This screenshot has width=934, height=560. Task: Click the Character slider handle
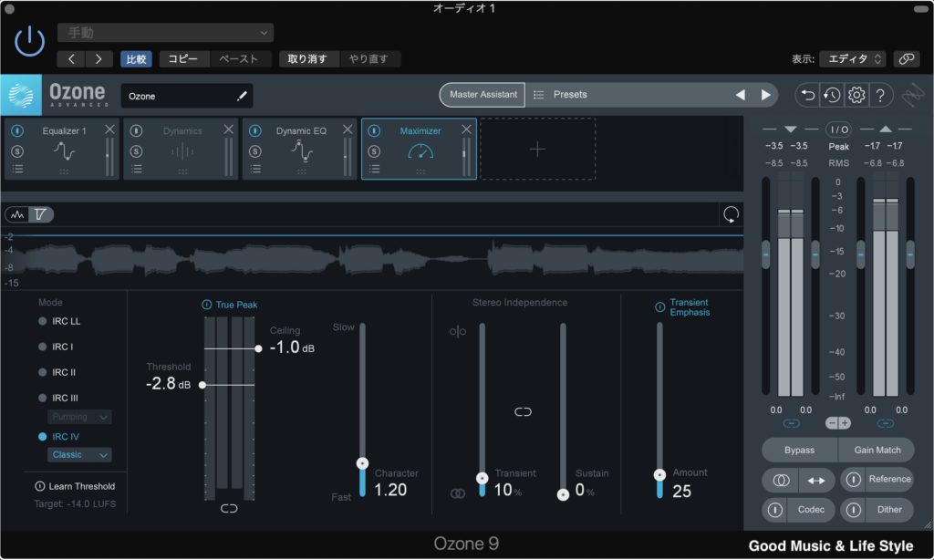click(x=362, y=463)
